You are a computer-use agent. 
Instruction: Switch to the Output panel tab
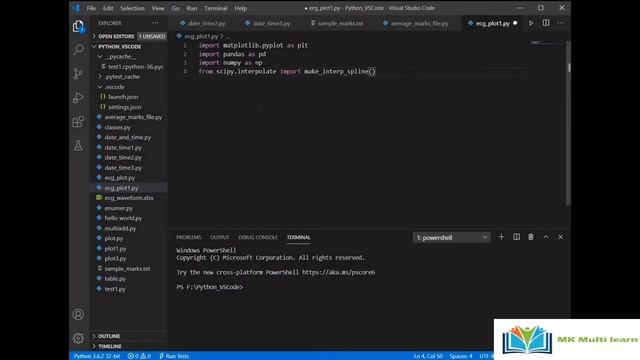[220, 237]
